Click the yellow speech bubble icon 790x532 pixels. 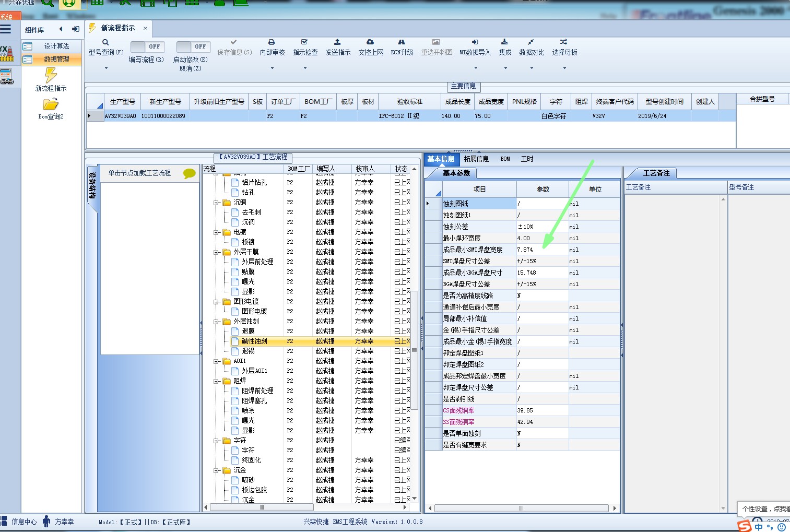tap(190, 173)
